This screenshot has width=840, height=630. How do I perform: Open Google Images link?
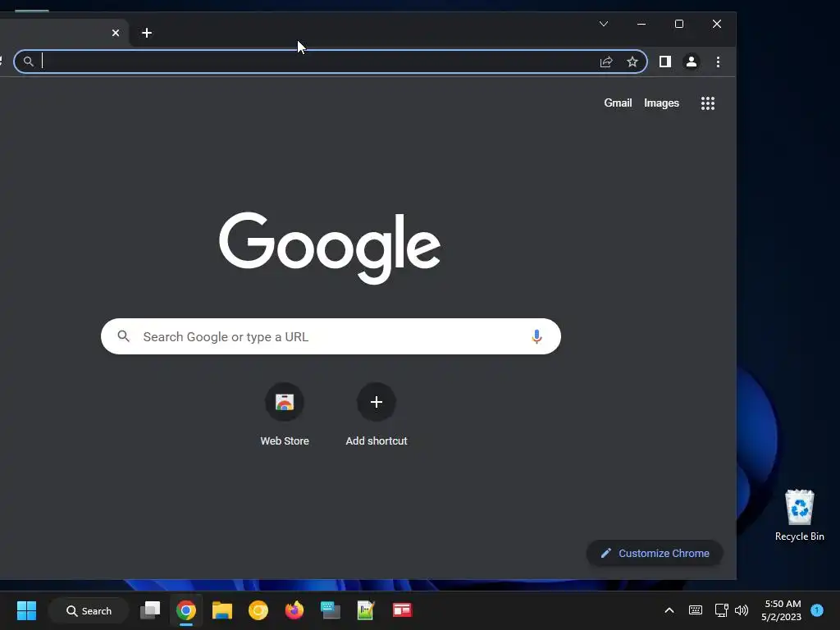coord(661,103)
